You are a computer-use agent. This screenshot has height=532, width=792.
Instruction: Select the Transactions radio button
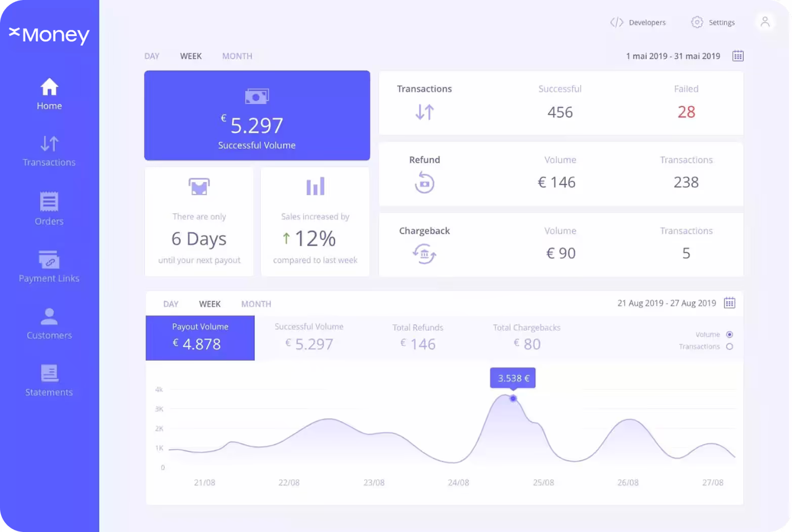point(729,346)
